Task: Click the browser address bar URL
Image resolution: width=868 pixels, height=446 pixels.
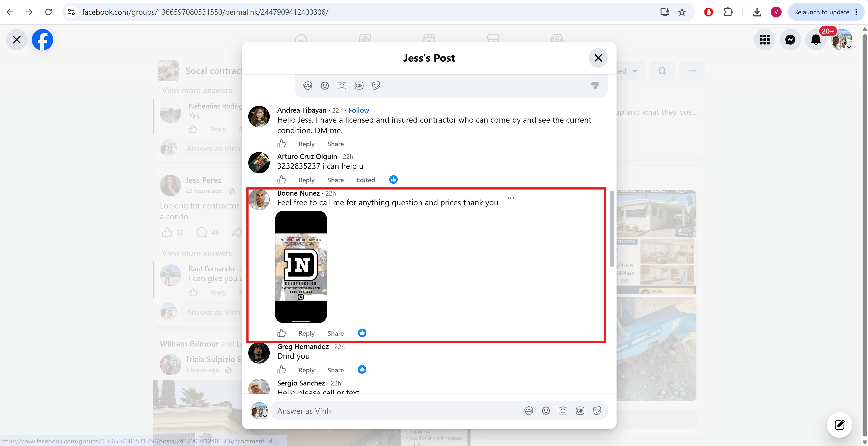Action: click(x=205, y=12)
